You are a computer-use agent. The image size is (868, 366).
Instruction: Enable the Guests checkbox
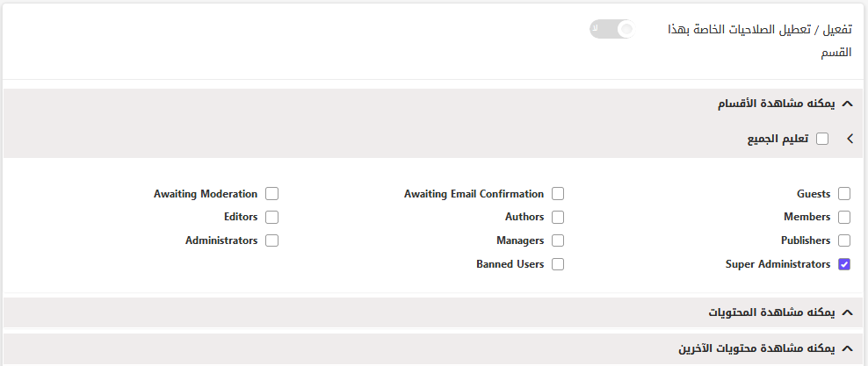pyautogui.click(x=844, y=194)
